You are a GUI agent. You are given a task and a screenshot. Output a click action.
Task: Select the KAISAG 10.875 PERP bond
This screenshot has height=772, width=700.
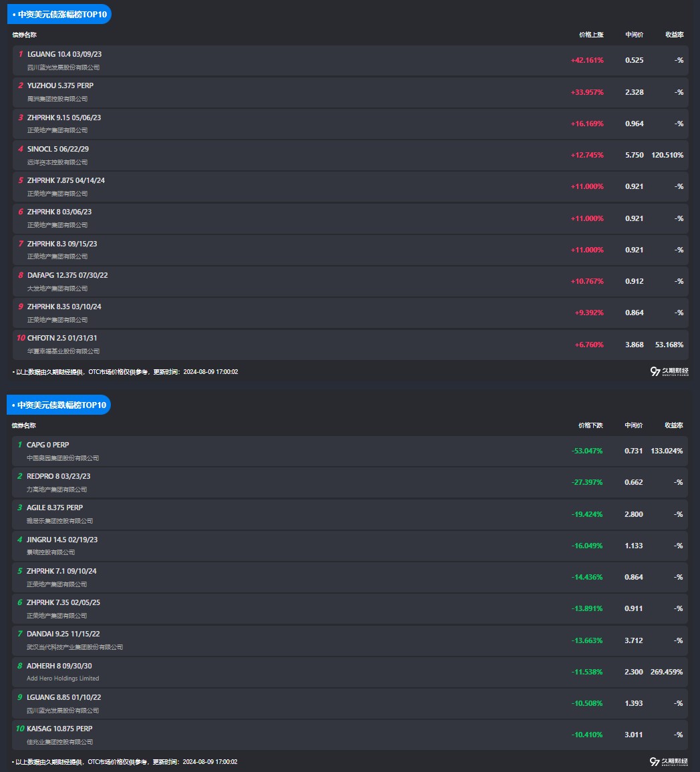(x=59, y=729)
